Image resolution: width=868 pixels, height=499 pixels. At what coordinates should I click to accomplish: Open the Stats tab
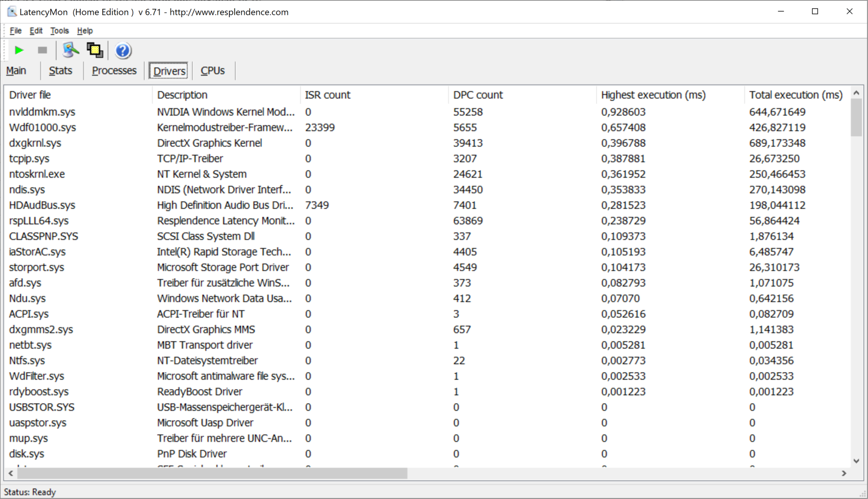click(x=61, y=71)
